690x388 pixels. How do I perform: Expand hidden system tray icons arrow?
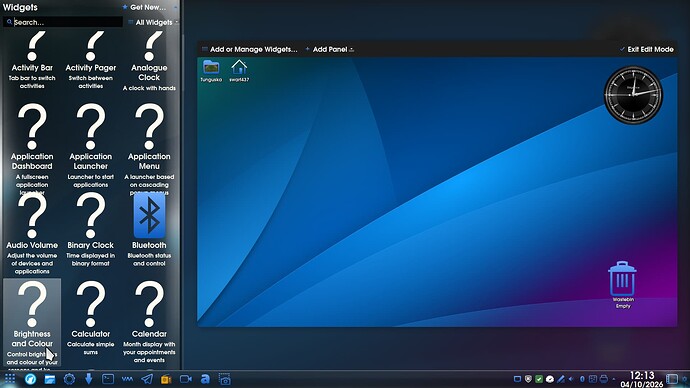click(613, 379)
